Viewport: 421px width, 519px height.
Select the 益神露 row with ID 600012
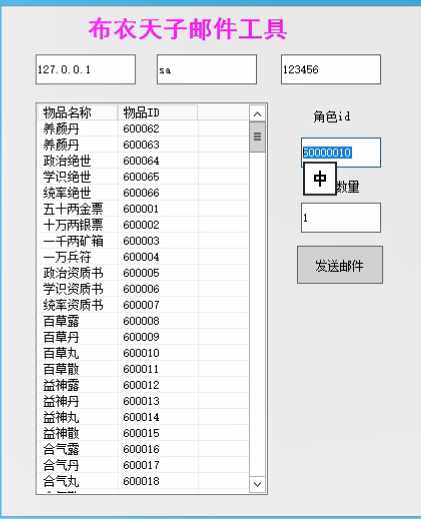(x=143, y=385)
